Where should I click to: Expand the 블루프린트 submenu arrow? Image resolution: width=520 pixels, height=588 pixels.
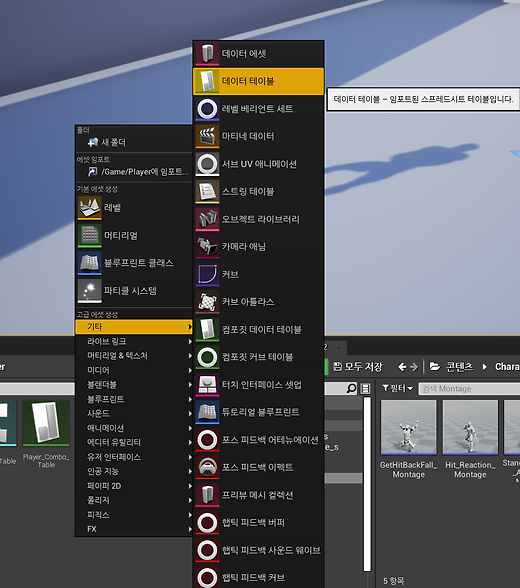(x=190, y=399)
